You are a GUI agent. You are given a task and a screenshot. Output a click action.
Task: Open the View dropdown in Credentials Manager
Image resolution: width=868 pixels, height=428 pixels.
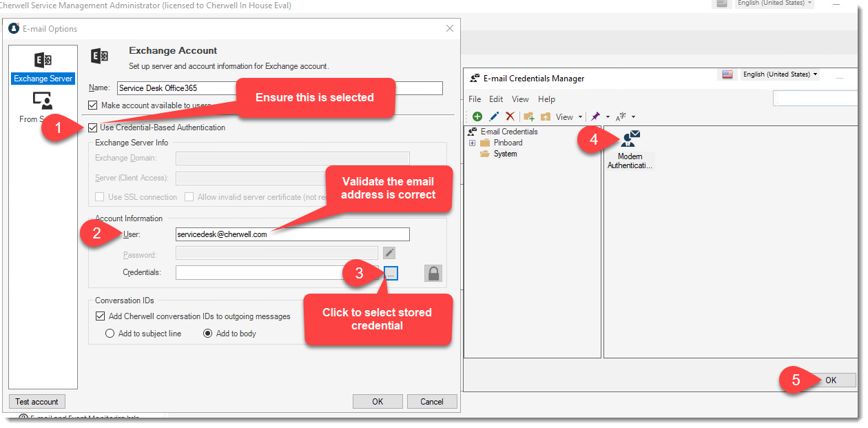565,116
